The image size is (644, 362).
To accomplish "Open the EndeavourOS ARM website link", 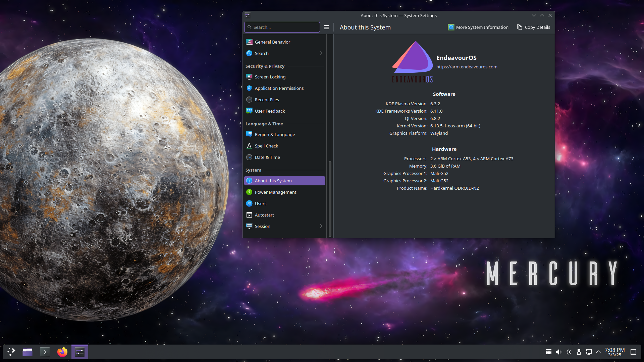I will 466,67.
